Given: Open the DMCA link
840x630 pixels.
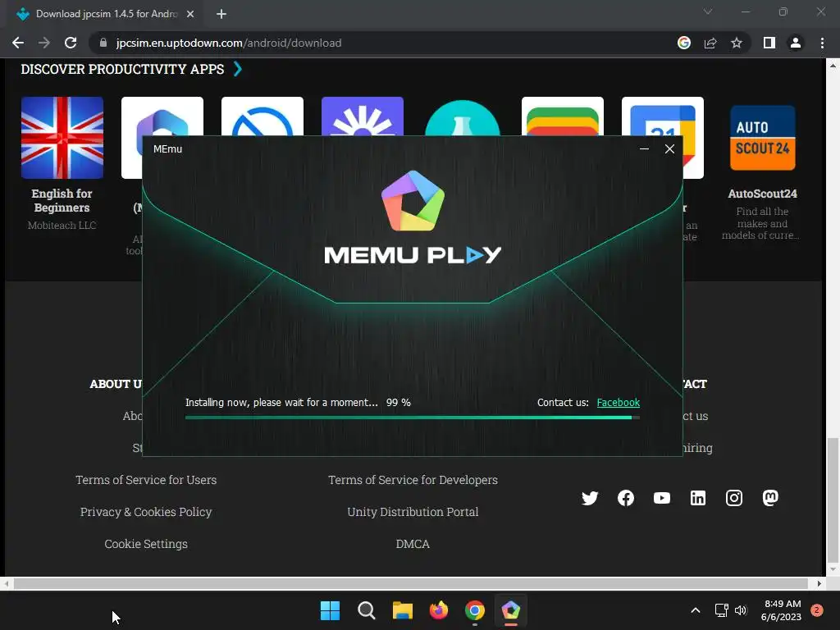Looking at the screenshot, I should coord(413,545).
